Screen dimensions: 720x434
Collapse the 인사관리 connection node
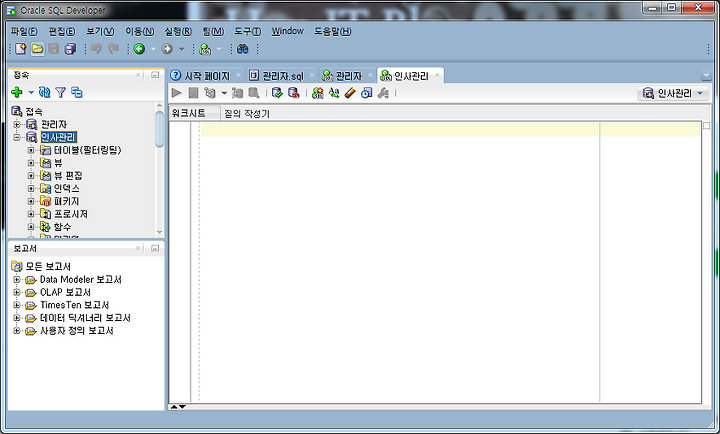[x=17, y=137]
